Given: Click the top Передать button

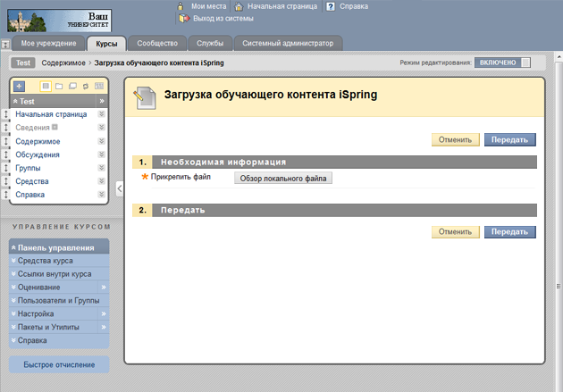Looking at the screenshot, I should click(x=510, y=140).
